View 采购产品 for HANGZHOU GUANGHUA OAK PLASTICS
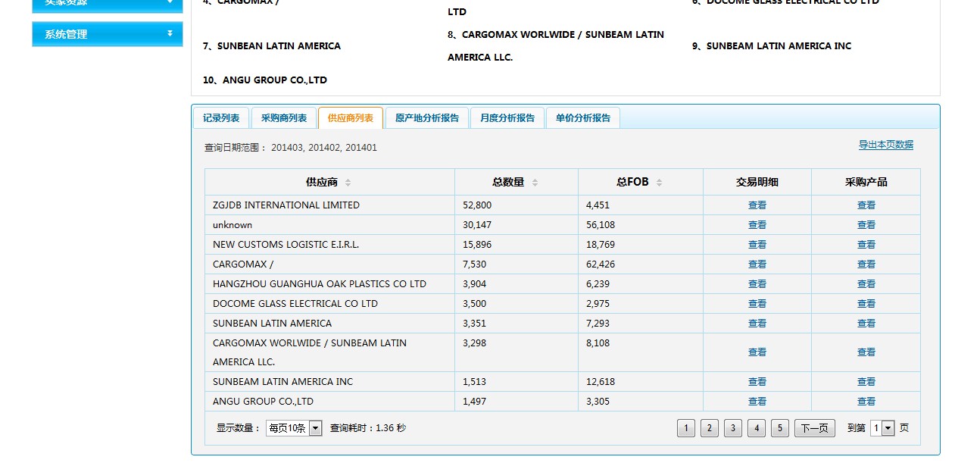 coord(866,284)
